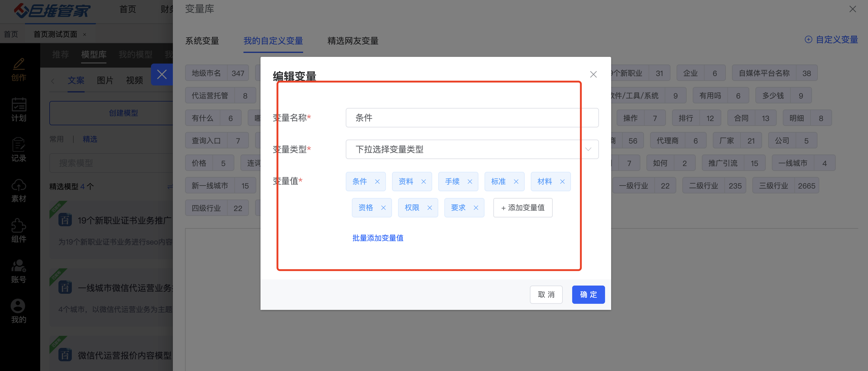Viewport: 868px width, 371px height.
Task: Close the 编辑变量 dialog
Action: [x=593, y=75]
